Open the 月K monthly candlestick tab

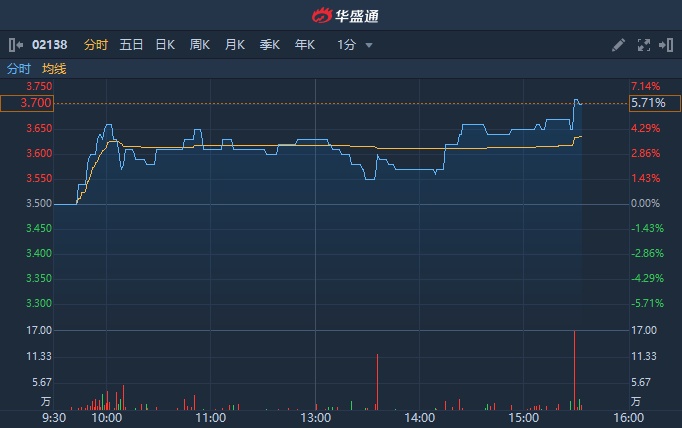pyautogui.click(x=235, y=45)
